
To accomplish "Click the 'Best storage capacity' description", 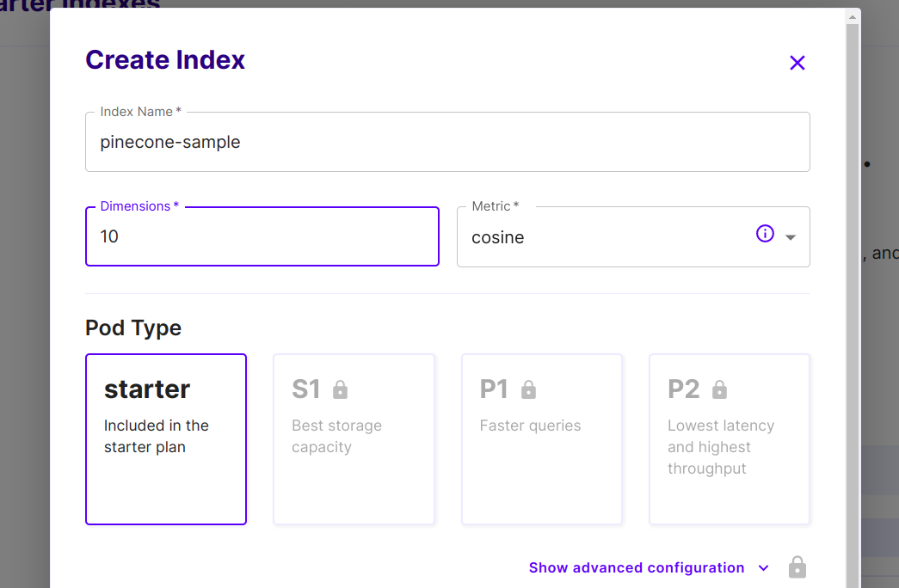I will point(336,436).
